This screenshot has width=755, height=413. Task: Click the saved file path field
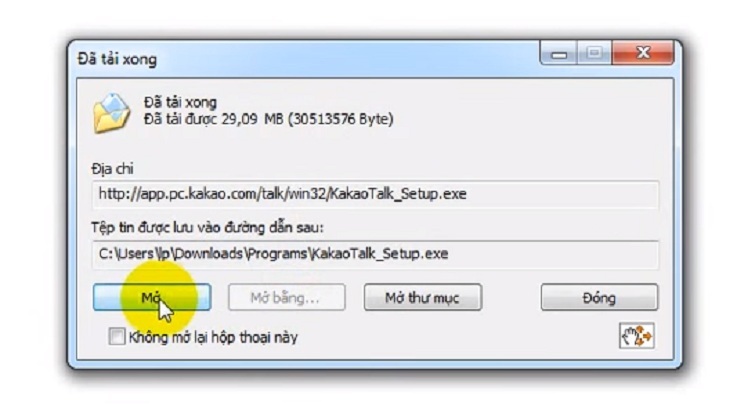coord(375,254)
